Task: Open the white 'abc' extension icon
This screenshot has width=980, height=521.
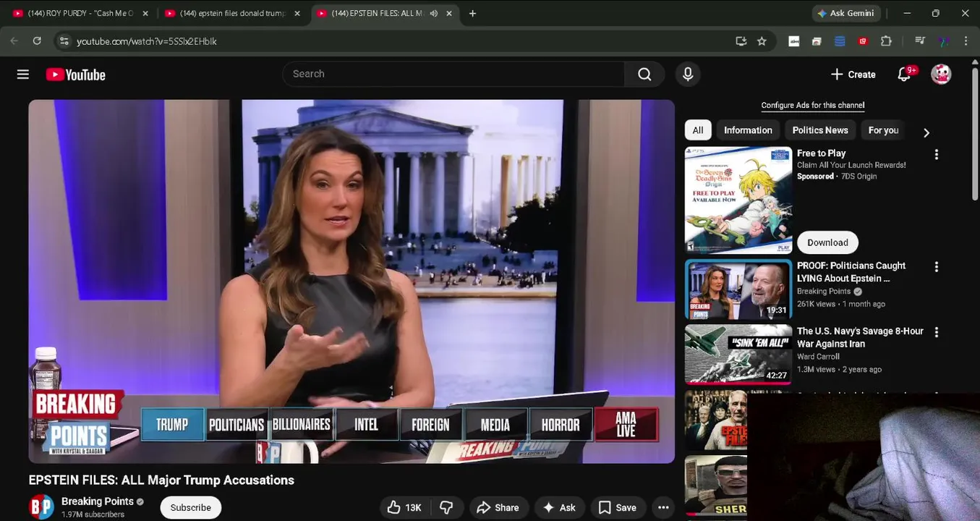Action: click(x=794, y=41)
